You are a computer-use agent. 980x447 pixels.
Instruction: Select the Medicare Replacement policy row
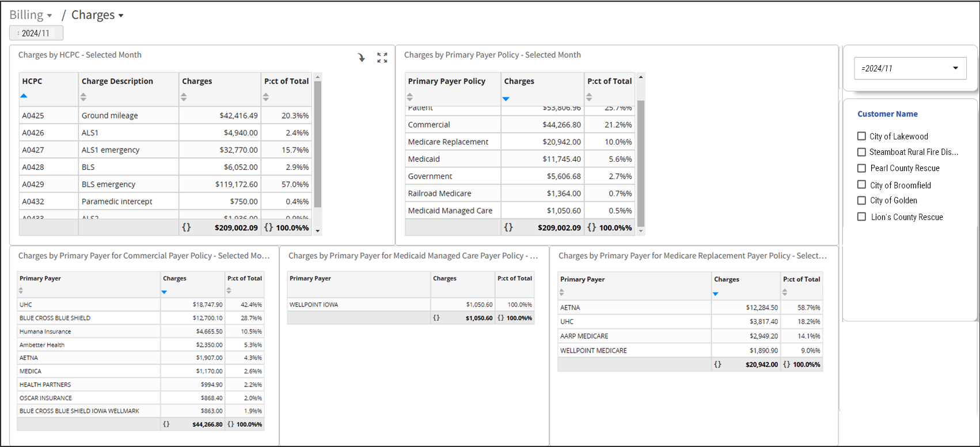click(x=453, y=142)
